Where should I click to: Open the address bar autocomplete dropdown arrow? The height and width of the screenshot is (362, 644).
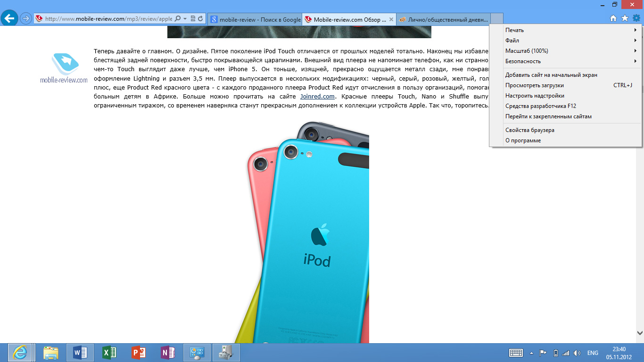(185, 19)
